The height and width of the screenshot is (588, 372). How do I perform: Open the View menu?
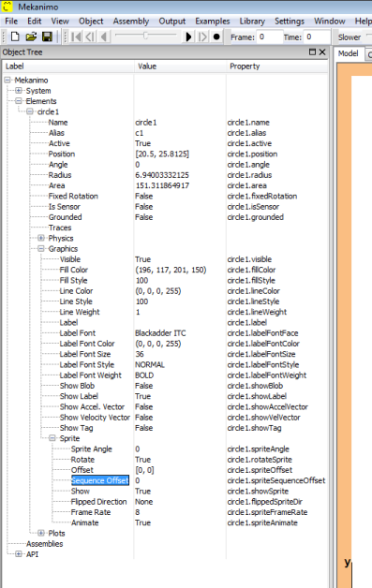point(60,22)
